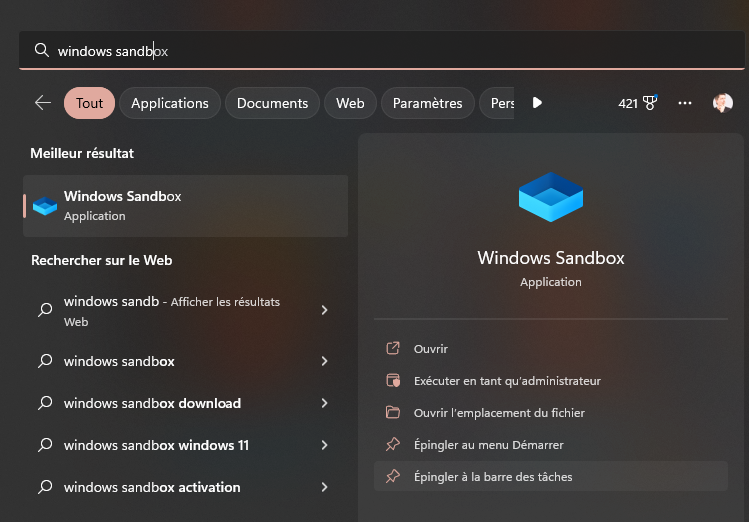Click search icon beside 'windows sandbox windows 11'
Screen dimensions: 749x522
tap(45, 445)
